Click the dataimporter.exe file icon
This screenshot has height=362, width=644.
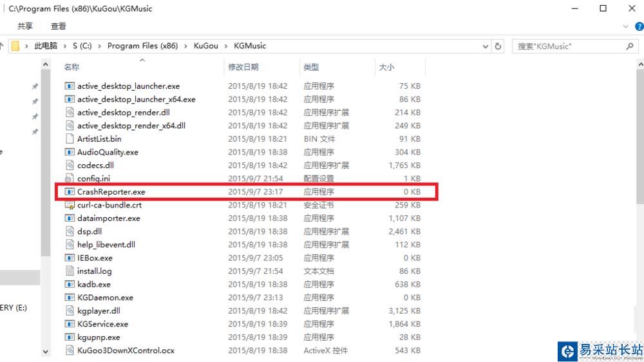70,218
